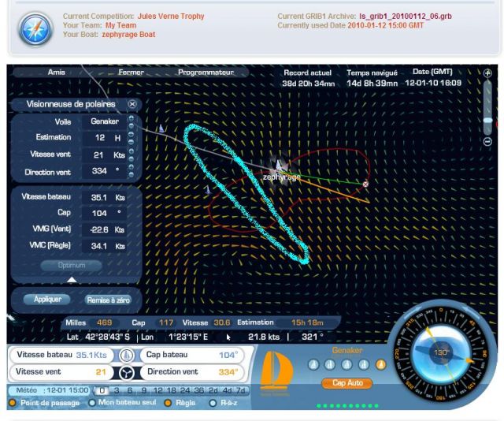
Task: Click the My Team text
Action: click(x=120, y=25)
